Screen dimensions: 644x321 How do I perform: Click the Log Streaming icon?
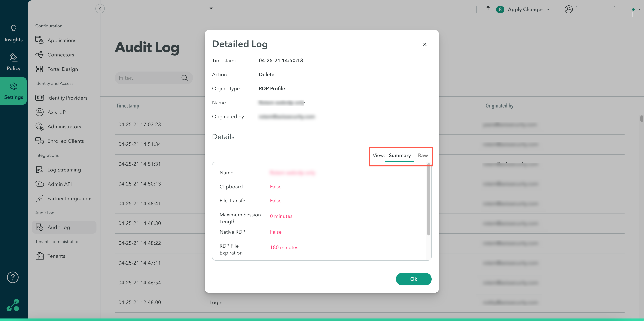39,170
